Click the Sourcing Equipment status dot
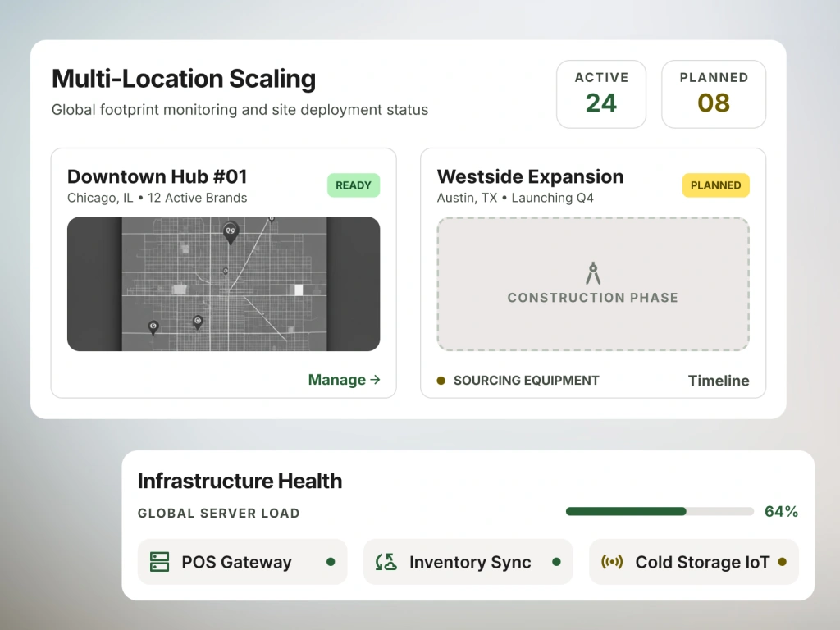Screen dimensions: 840x630 coord(441,381)
